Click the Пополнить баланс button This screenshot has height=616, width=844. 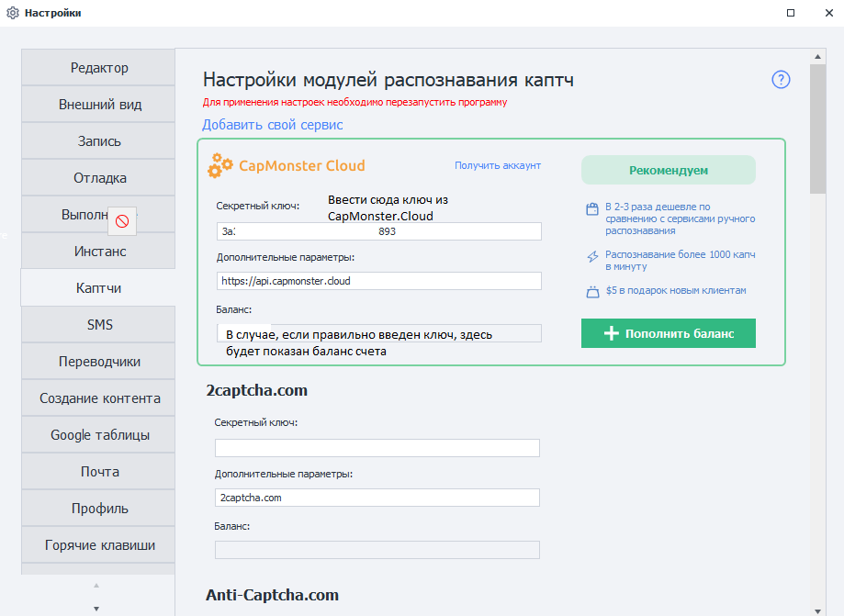click(668, 333)
